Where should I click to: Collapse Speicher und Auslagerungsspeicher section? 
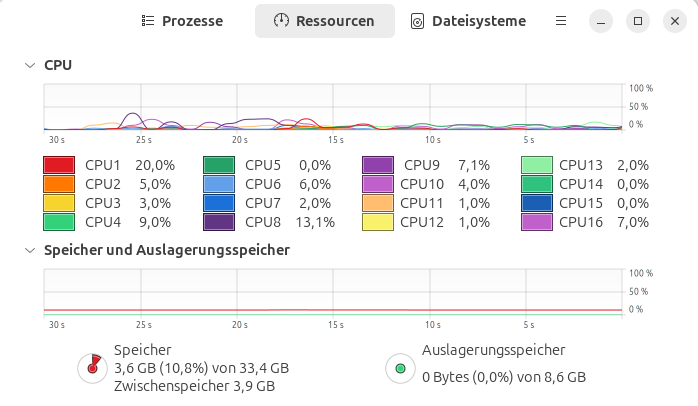point(28,250)
